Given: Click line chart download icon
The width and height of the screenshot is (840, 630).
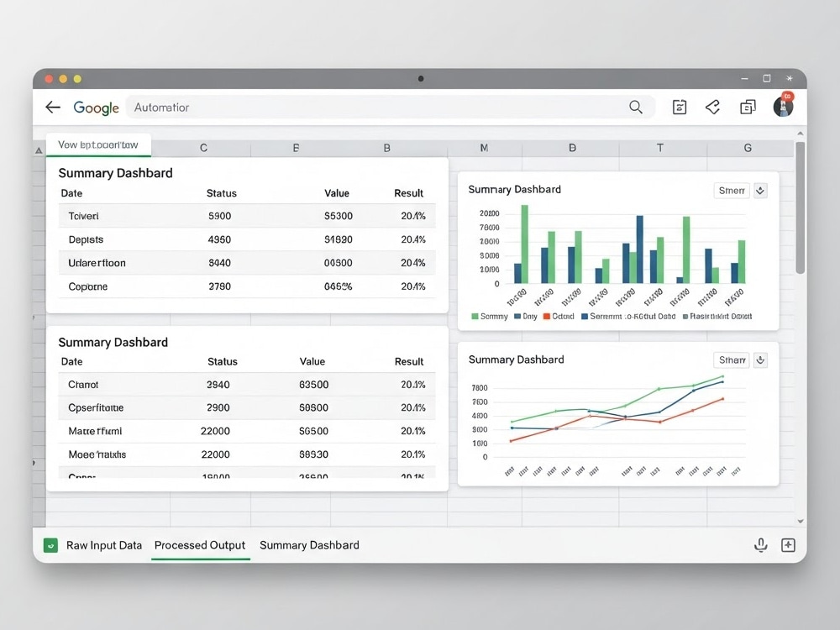Looking at the screenshot, I should [760, 360].
